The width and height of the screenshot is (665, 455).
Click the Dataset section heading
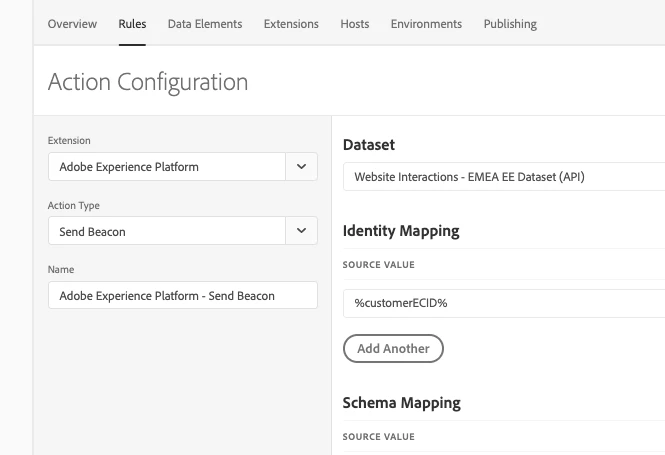point(369,145)
